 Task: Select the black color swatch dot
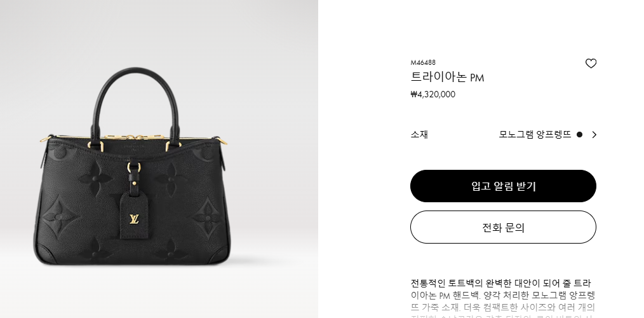click(579, 135)
